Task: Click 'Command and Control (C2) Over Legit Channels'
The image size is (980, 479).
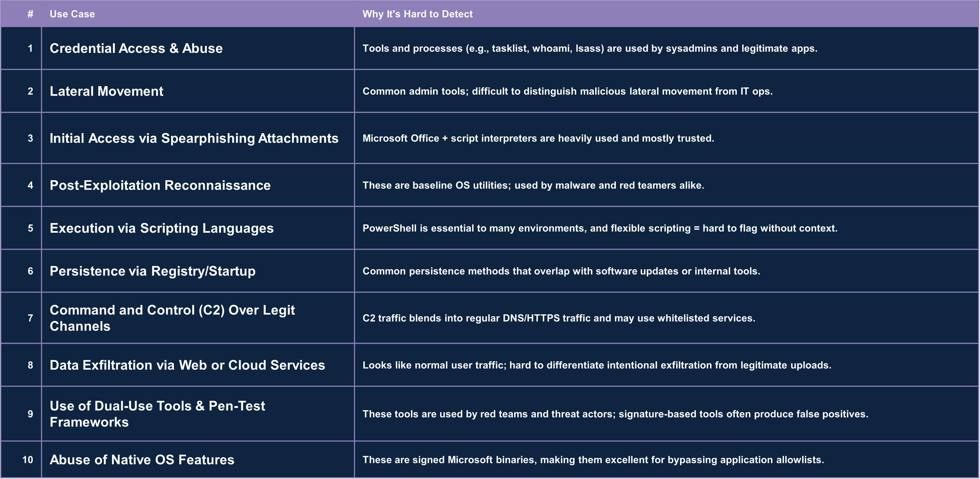Action: pos(172,318)
